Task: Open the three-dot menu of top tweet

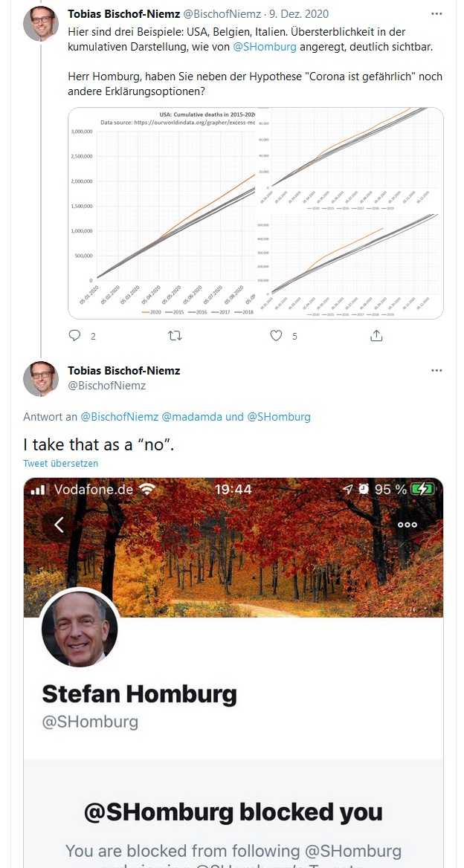Action: [436, 14]
